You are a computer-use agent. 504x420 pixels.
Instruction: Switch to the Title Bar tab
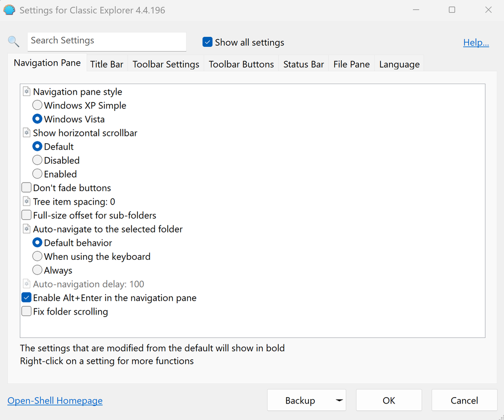tap(106, 64)
